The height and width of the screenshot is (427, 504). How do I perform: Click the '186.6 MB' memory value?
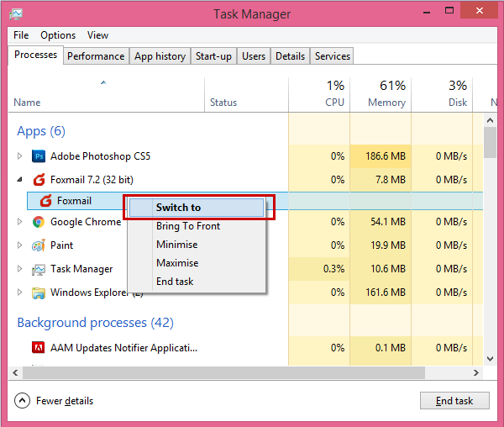click(386, 156)
